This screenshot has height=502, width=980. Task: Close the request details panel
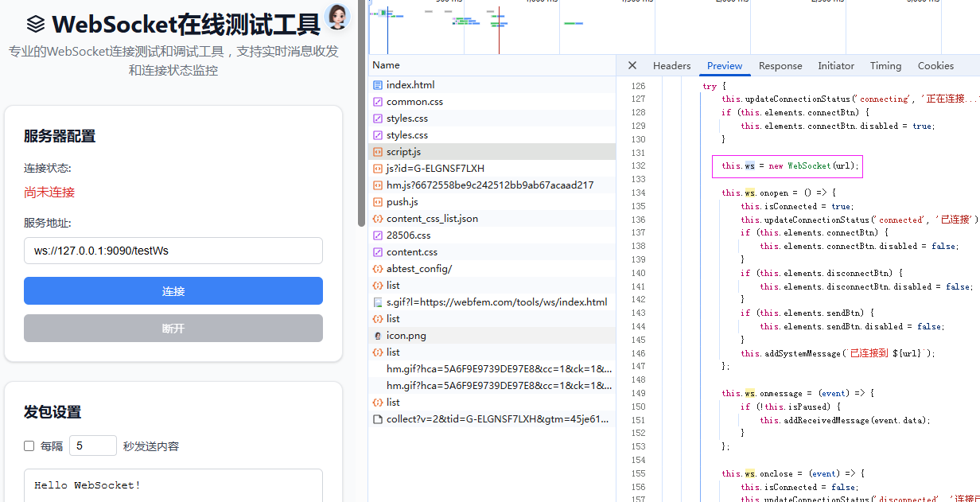[632, 66]
